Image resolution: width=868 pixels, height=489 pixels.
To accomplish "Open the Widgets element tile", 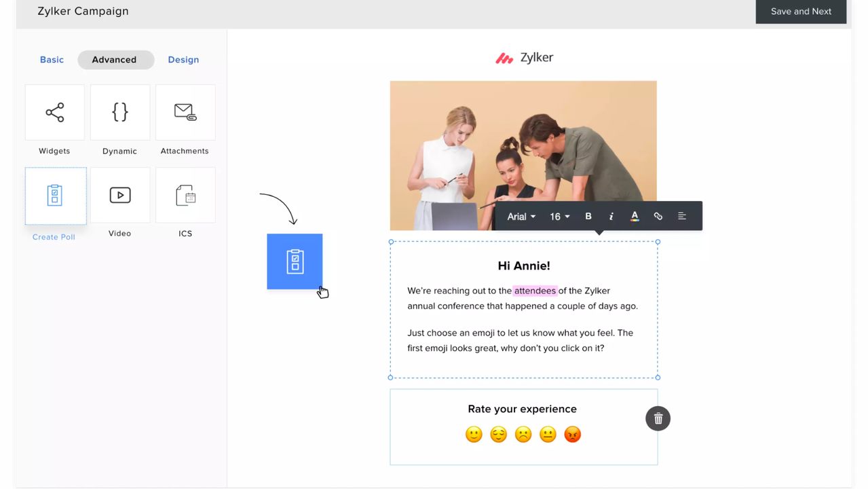I will point(55,113).
